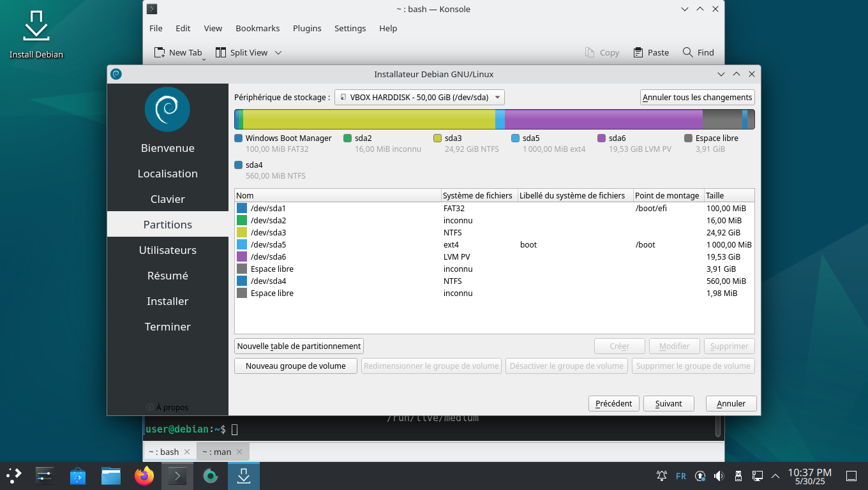The height and width of the screenshot is (490, 868).
Task: Click the 'Point de montage' column header
Action: tap(668, 195)
